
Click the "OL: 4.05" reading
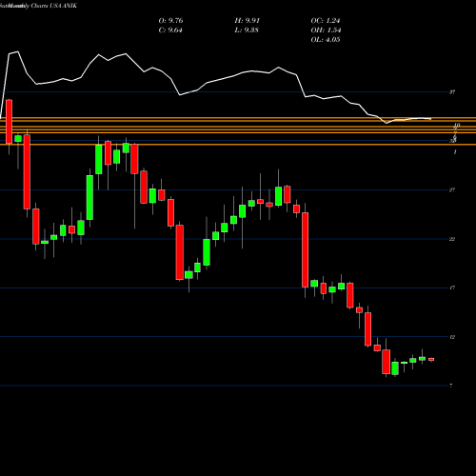326,40
